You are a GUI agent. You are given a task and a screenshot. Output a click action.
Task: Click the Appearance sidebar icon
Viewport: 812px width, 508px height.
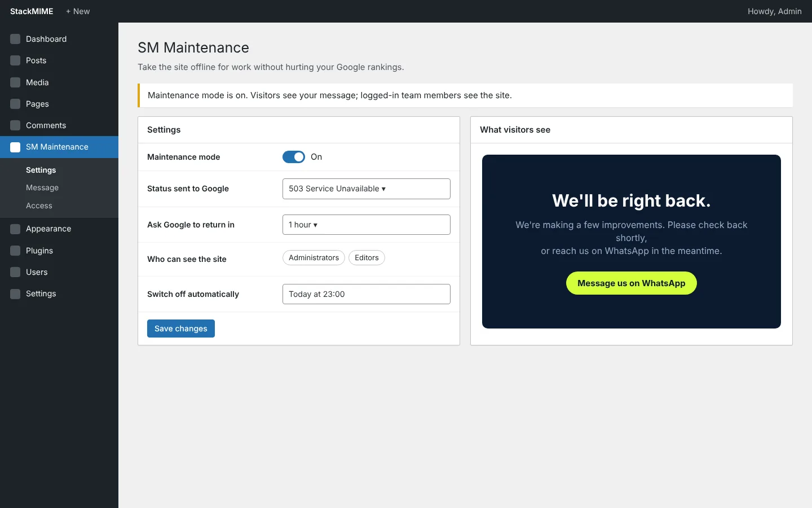pyautogui.click(x=15, y=229)
